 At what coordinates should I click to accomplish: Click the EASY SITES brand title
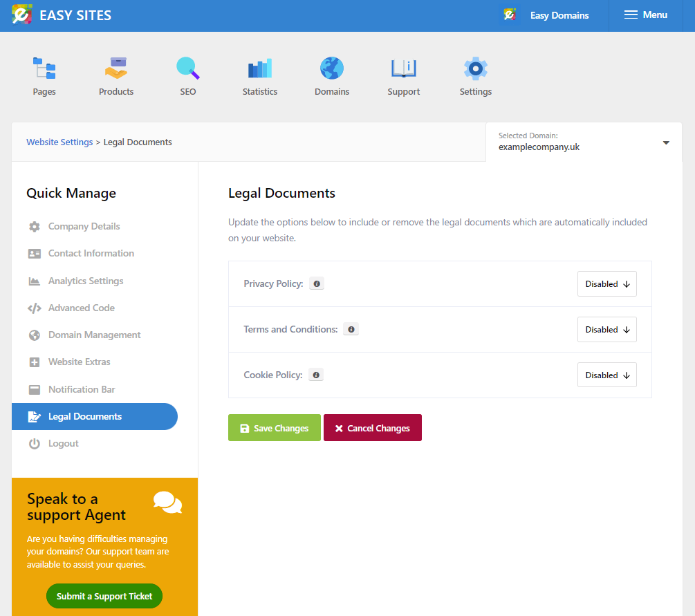pos(75,15)
